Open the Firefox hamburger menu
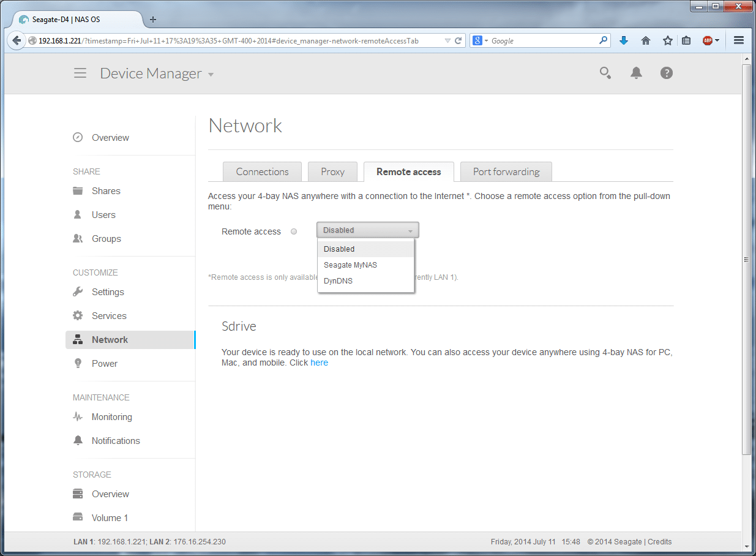Viewport: 756px width, 556px height. tap(738, 41)
